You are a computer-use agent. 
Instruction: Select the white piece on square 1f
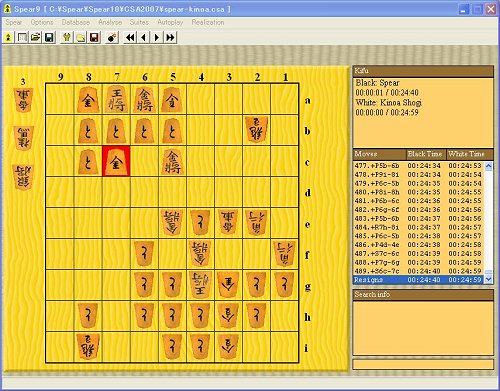(x=284, y=253)
